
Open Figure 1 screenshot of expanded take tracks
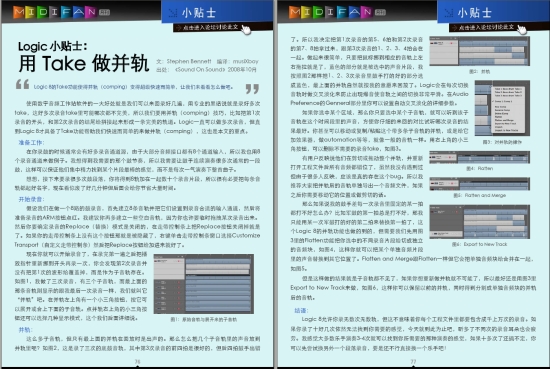[204, 284]
